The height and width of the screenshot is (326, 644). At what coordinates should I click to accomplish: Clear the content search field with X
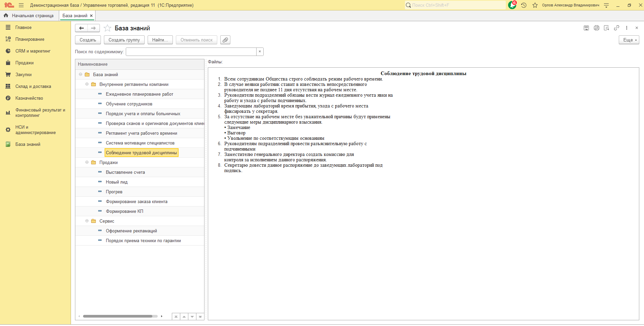(260, 52)
